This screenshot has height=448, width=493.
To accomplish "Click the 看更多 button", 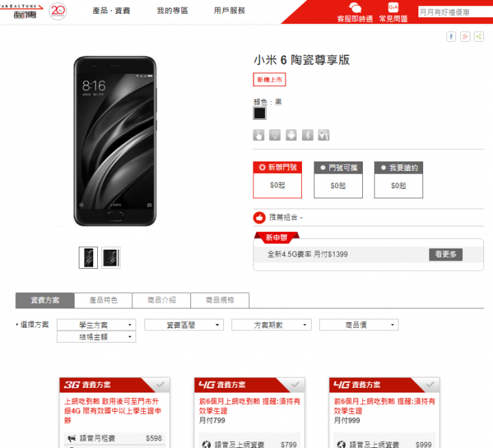I will pos(446,254).
